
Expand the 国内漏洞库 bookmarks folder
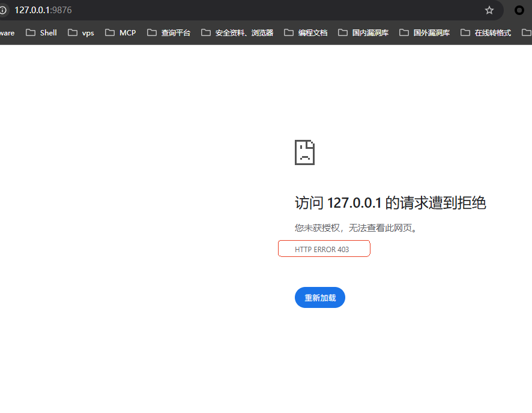(363, 32)
